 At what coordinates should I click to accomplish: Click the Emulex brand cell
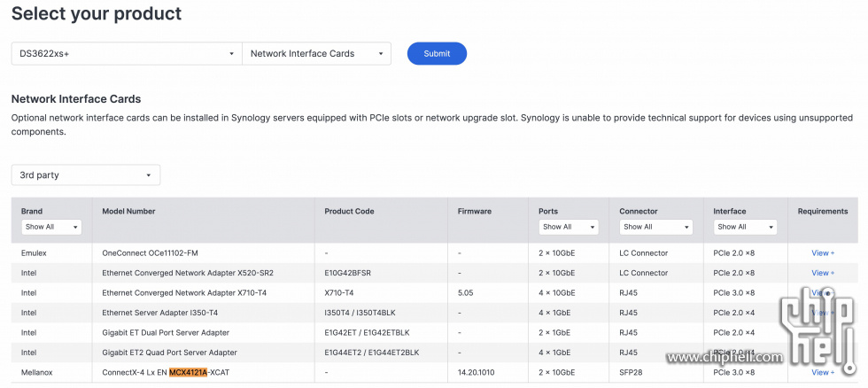coord(32,253)
